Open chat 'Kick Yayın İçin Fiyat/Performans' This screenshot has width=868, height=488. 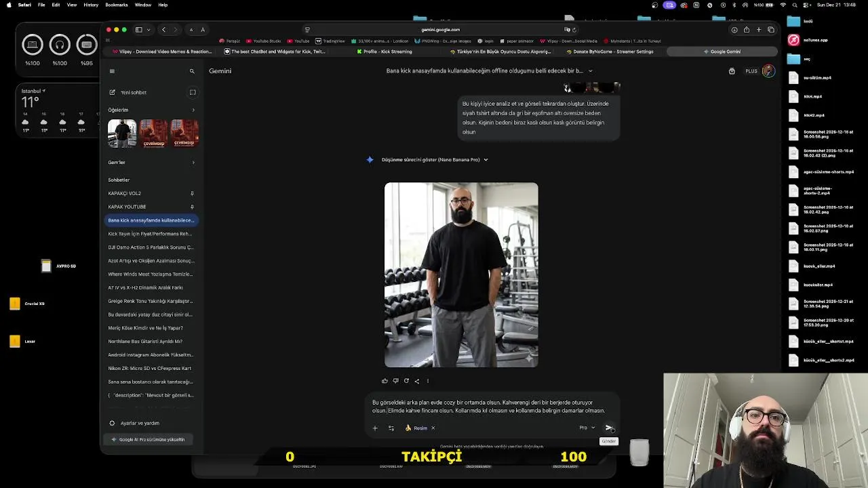[x=150, y=234]
